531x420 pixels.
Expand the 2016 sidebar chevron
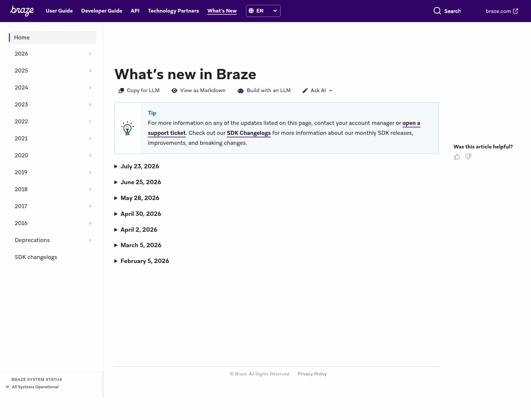click(90, 223)
